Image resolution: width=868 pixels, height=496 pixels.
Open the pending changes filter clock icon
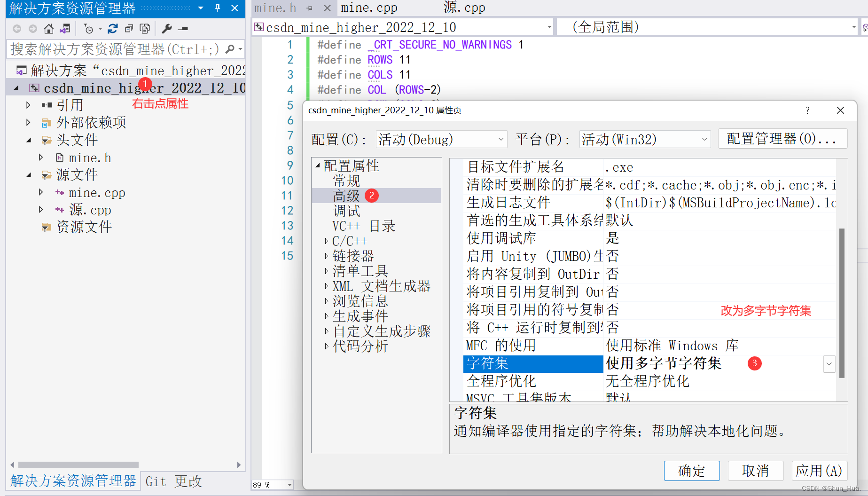tap(88, 29)
